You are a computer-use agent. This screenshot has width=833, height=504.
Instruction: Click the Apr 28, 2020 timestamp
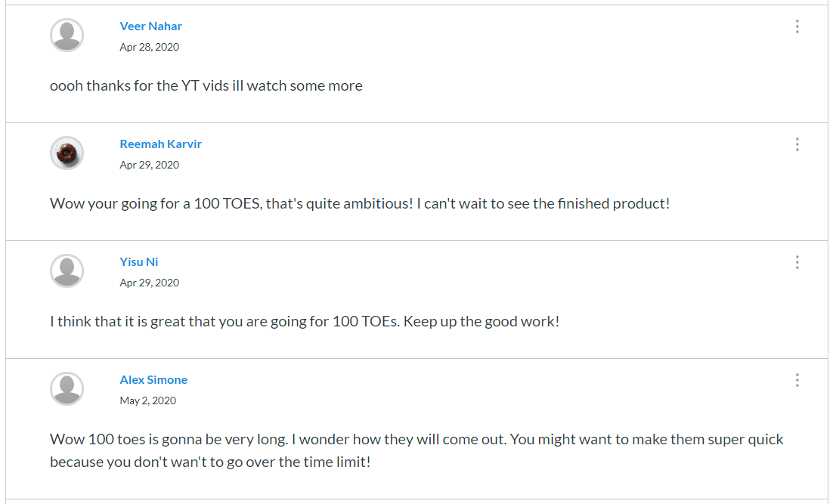pyautogui.click(x=149, y=48)
